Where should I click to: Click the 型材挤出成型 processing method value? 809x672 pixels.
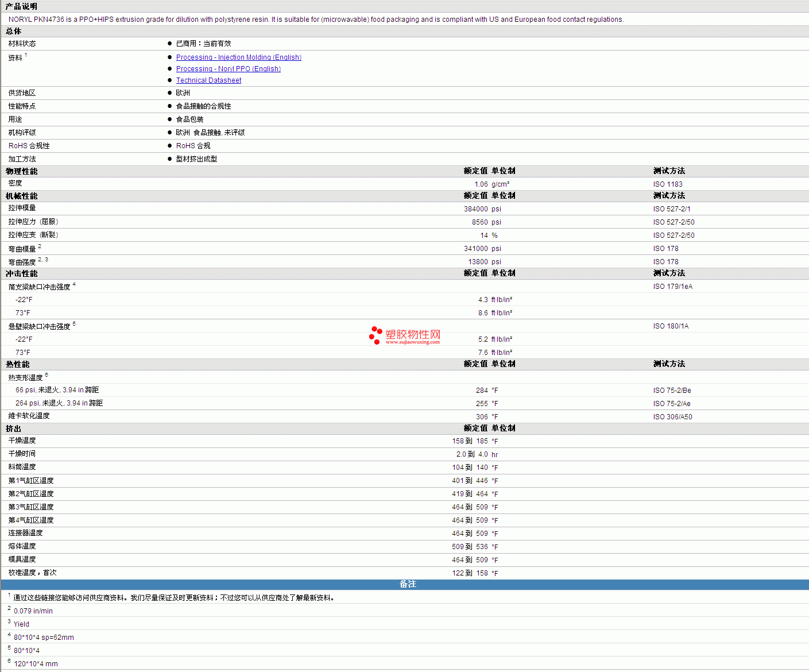(x=196, y=159)
